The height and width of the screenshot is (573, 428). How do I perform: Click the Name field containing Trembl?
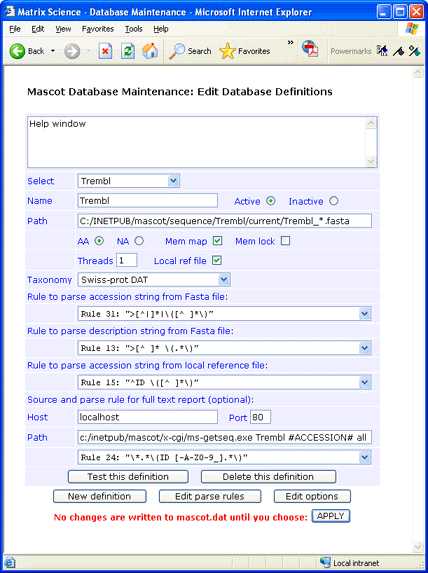148,201
